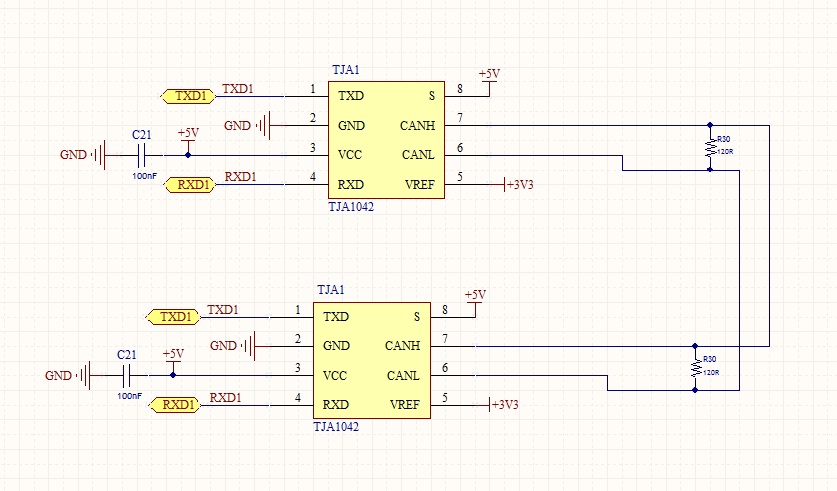
Task: Click the 120R value of upper R30
Action: pos(725,152)
